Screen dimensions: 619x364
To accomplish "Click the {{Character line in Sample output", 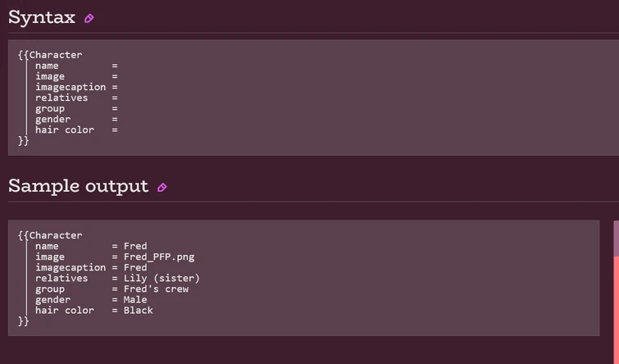I will pos(50,235).
